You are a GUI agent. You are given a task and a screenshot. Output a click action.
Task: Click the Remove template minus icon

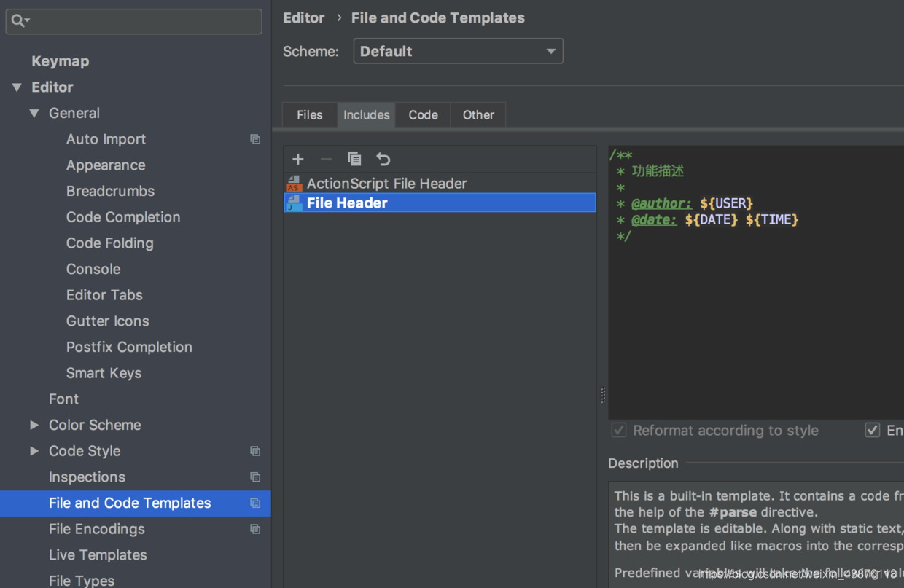click(326, 159)
